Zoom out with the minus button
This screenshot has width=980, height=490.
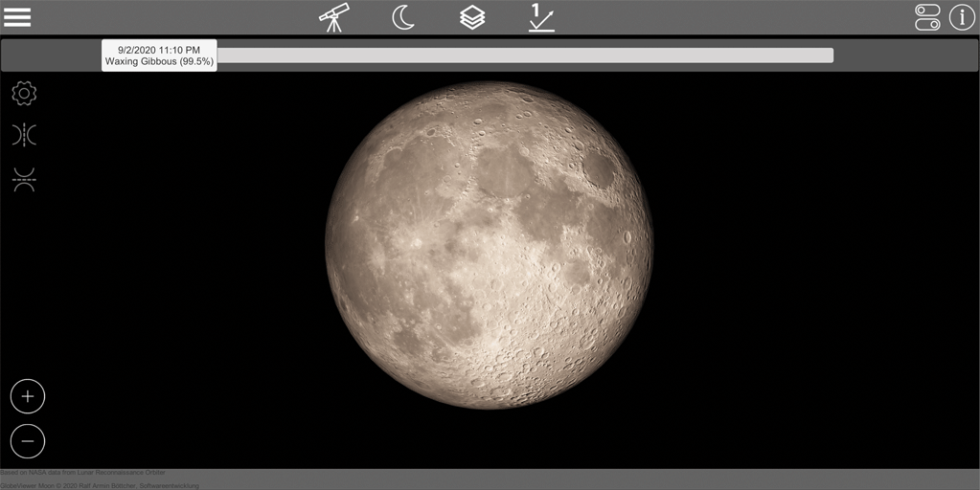(28, 441)
